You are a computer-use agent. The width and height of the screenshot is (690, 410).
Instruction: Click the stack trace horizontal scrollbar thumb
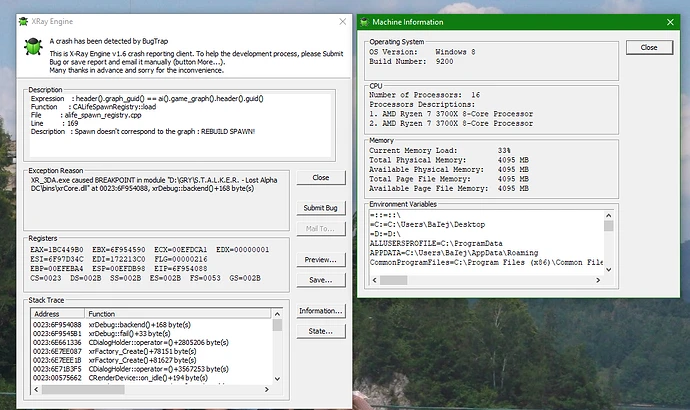click(83, 389)
